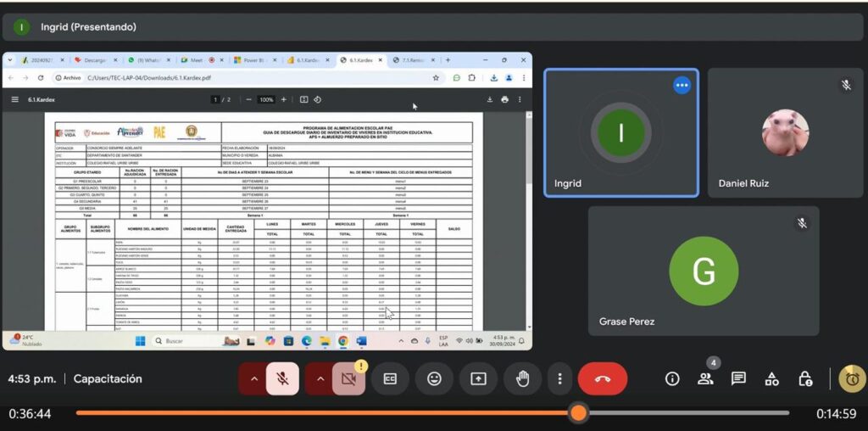The image size is (868, 431).
Task: Raise your hand in the meeting
Action: tap(522, 379)
